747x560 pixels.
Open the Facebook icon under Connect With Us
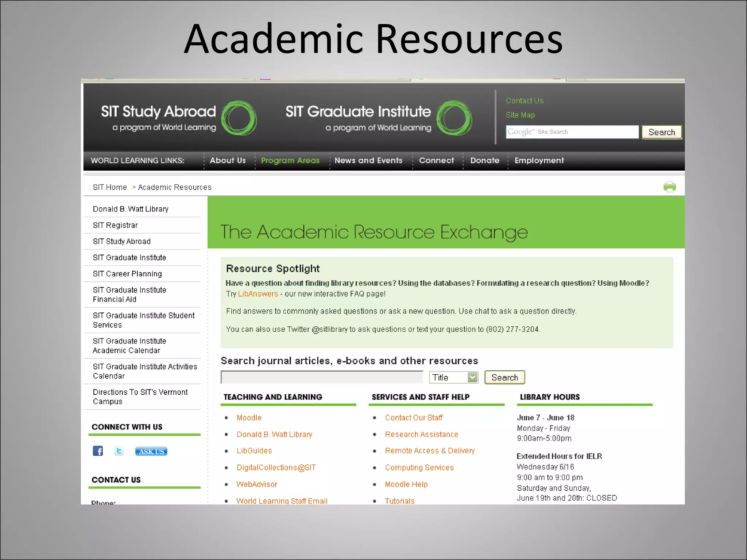coord(98,451)
